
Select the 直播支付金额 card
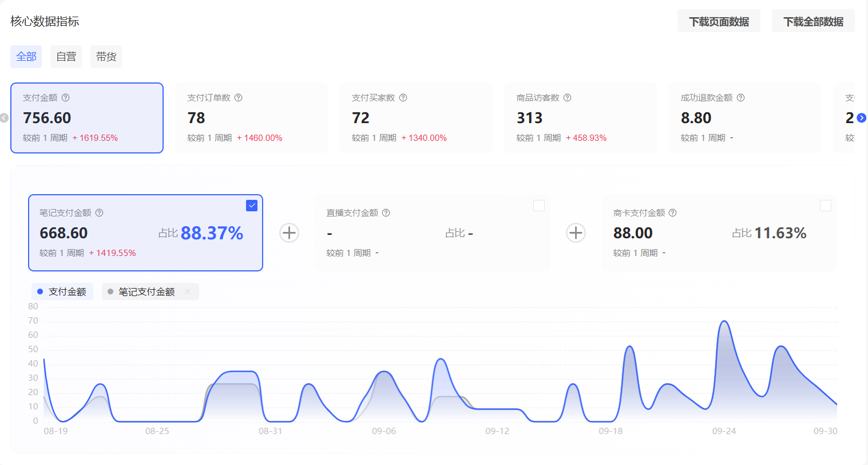click(x=433, y=232)
